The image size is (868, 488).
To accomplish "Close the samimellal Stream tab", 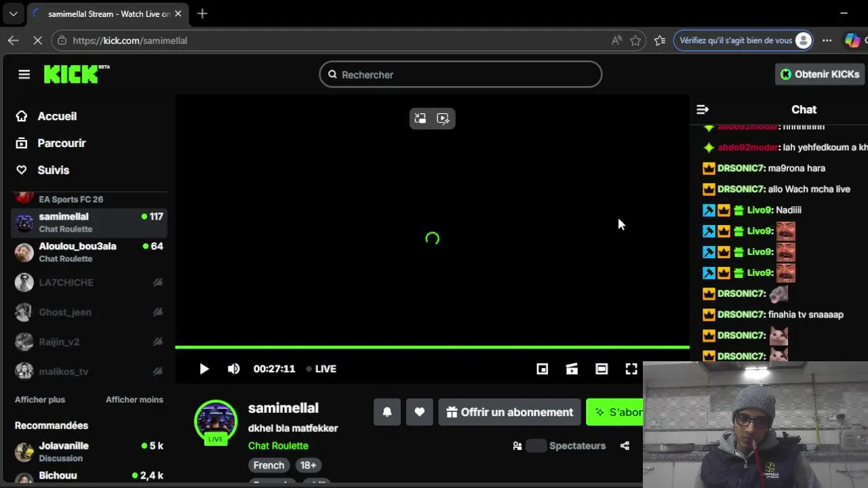I will (x=178, y=14).
